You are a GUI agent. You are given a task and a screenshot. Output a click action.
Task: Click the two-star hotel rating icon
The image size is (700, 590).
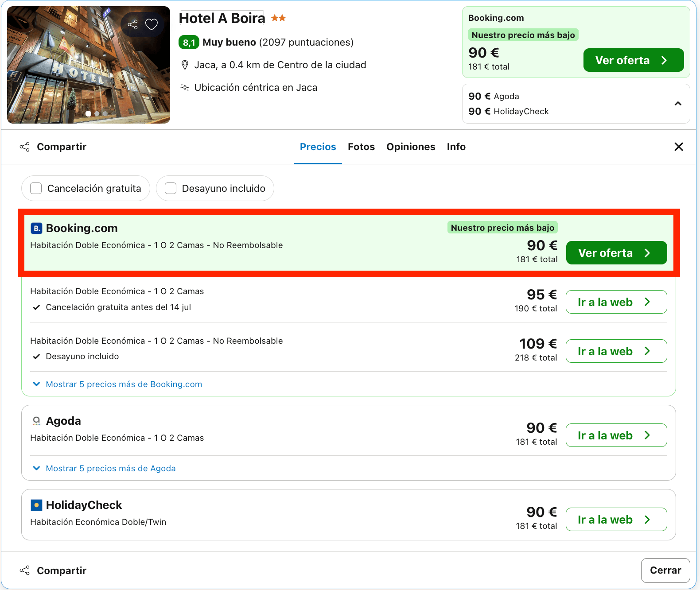point(278,18)
